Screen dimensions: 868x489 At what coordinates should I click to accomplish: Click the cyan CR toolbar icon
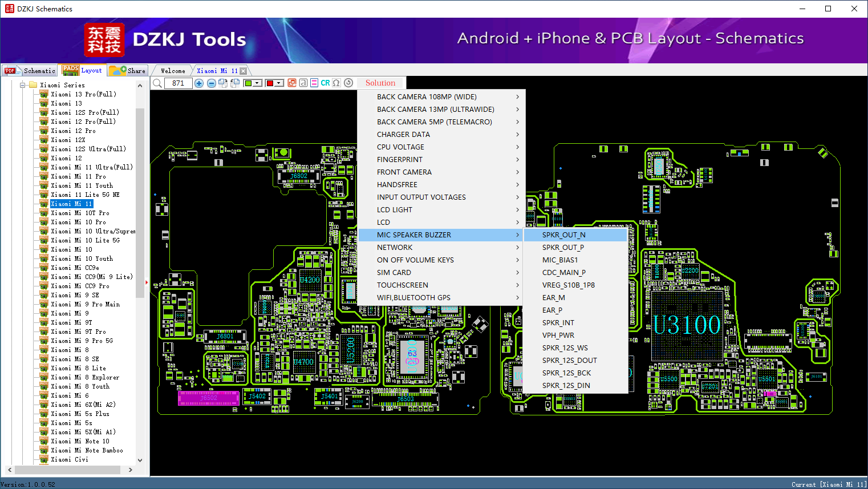coord(325,83)
